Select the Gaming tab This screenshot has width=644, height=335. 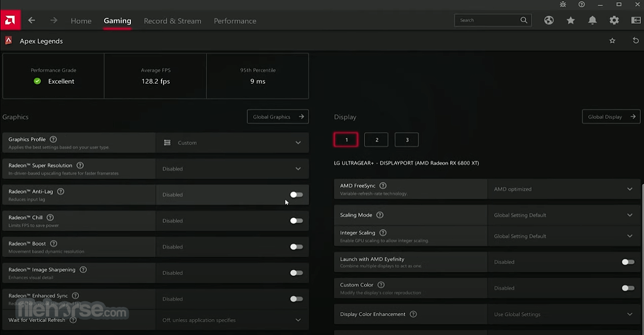point(118,21)
